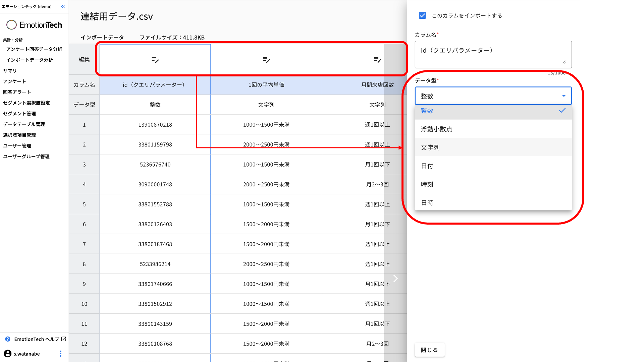Uncheck このカラムをインポートする checkbox
Screen dimensions: 644x362
(422, 15)
